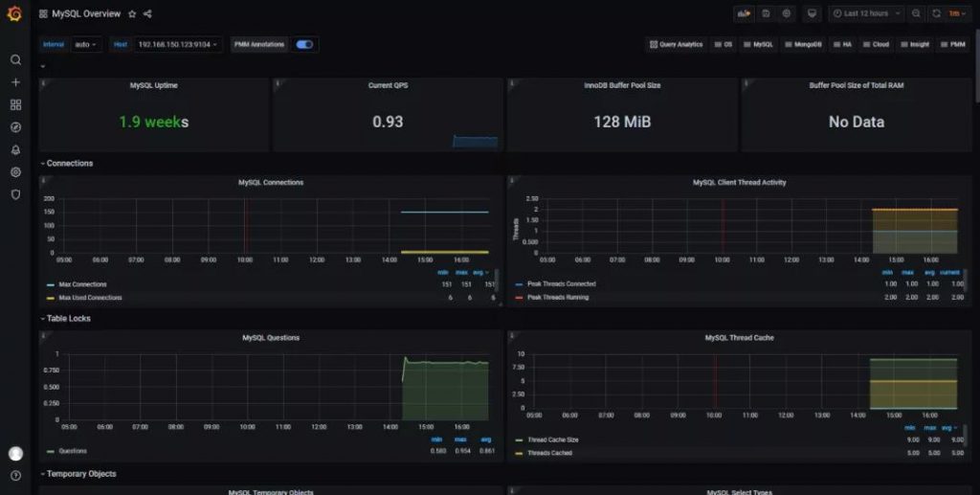Image resolution: width=980 pixels, height=495 pixels.
Task: Click the Create plus icon in the sidebar
Action: pos(15,82)
